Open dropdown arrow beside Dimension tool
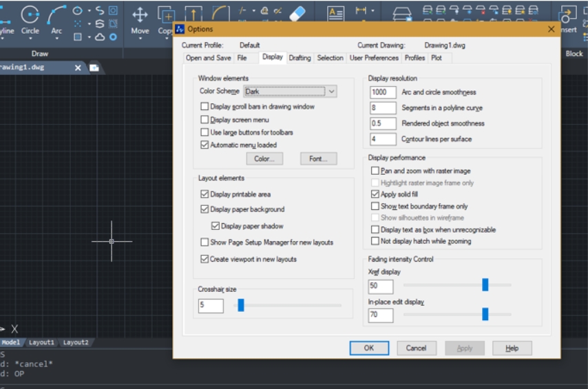The height and width of the screenshot is (389, 588). [x=372, y=10]
